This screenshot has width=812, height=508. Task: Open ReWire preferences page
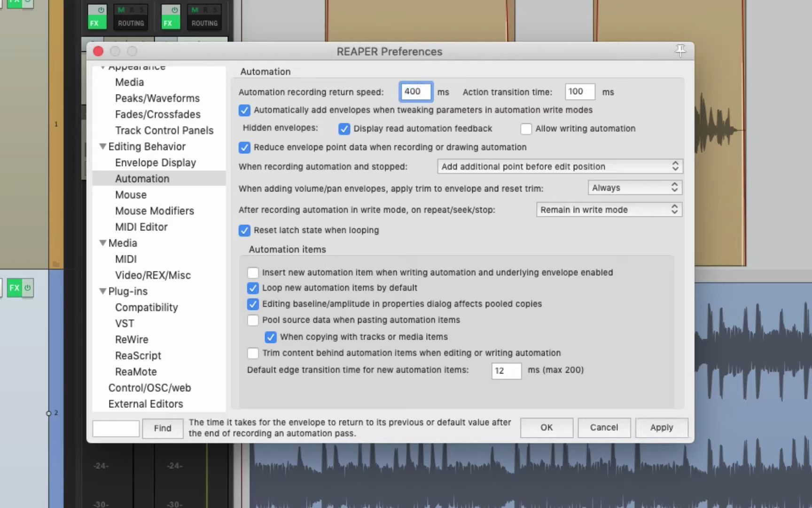click(132, 340)
